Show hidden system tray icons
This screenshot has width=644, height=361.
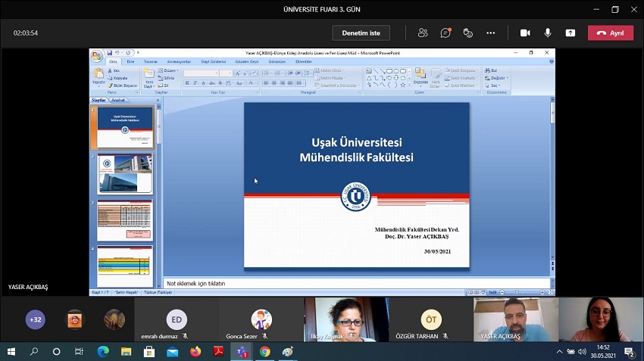(560, 352)
